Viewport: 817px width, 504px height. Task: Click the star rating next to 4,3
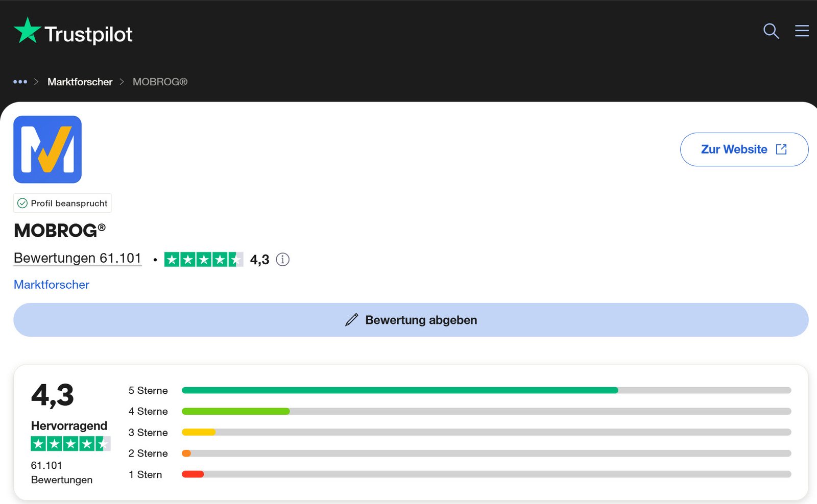(x=203, y=260)
